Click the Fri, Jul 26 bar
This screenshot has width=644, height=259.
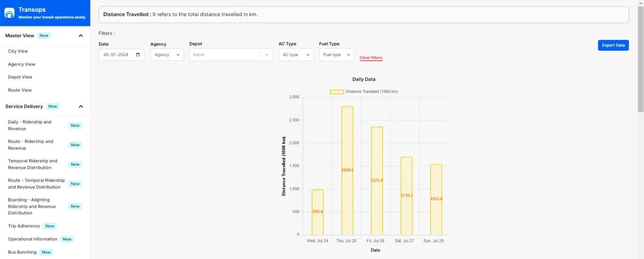point(377,181)
